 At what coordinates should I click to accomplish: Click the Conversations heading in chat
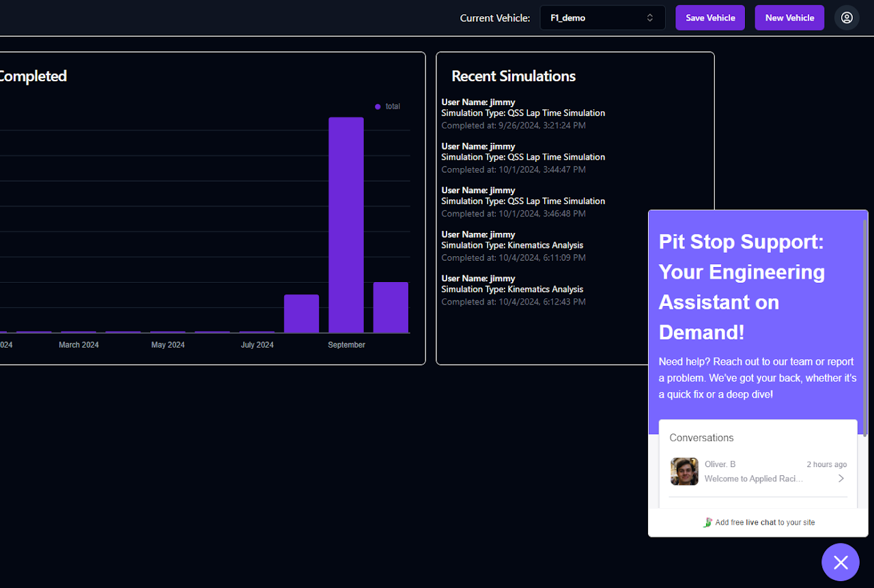coord(701,438)
